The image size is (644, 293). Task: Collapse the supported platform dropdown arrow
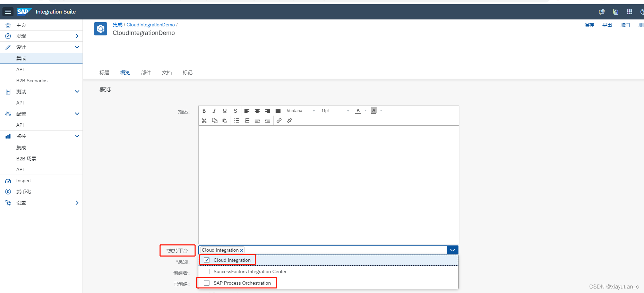453,250
